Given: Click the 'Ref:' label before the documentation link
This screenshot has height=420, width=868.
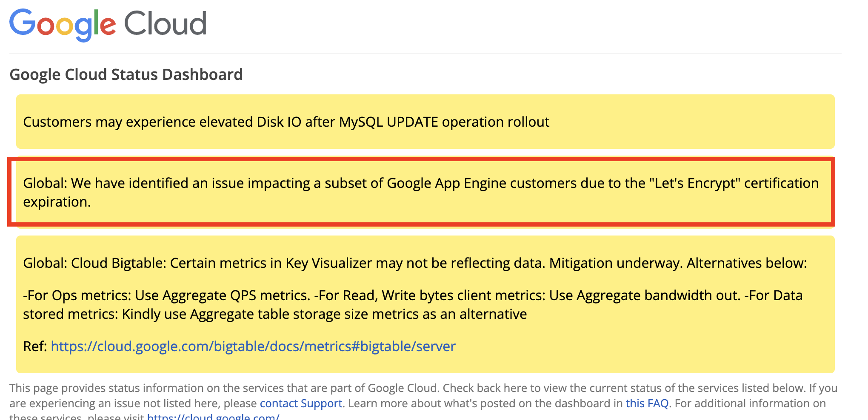Looking at the screenshot, I should 35,346.
